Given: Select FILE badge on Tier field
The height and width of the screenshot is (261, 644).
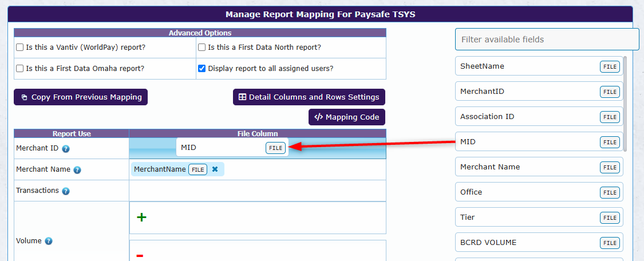Looking at the screenshot, I should [x=610, y=217].
